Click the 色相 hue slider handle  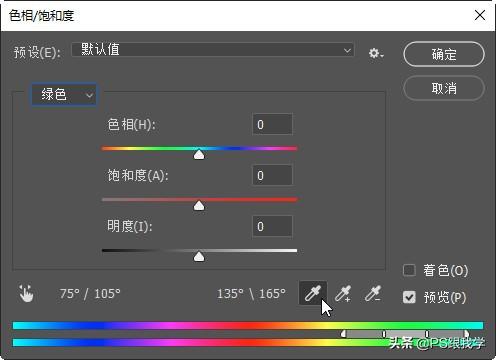coord(199,154)
